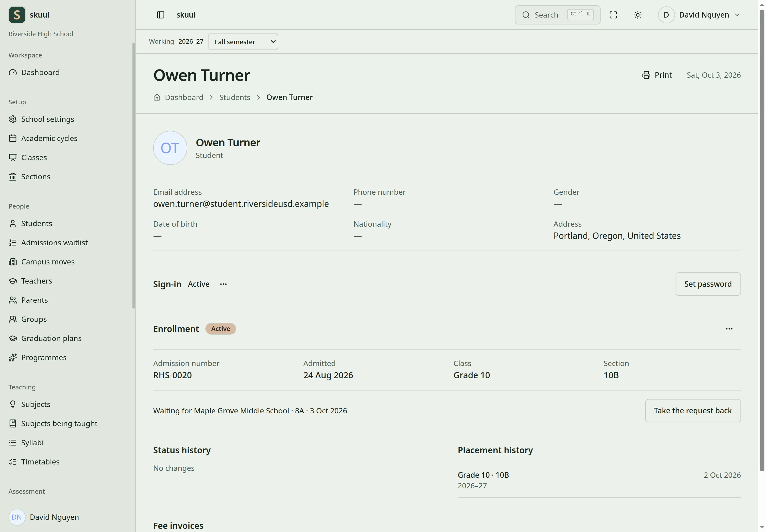Screen dimensions: 766x532
Task: Go to Dashboard breadcrumb link
Action: pyautogui.click(x=184, y=97)
